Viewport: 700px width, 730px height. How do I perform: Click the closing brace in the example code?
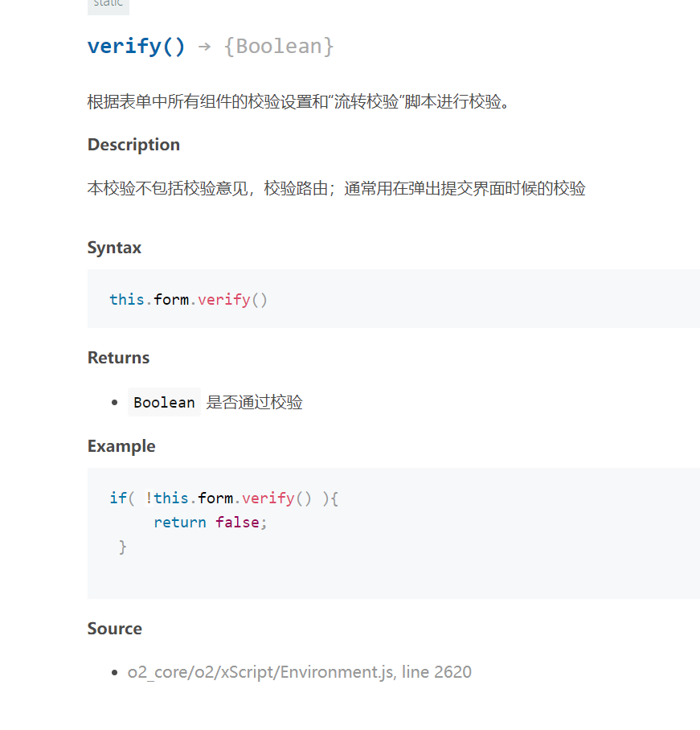coord(122,547)
